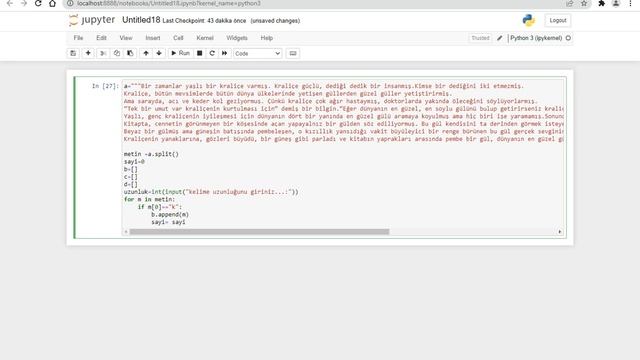The width and height of the screenshot is (640, 360).
Task: Click the 'b.append(m)' line
Action: pyautogui.click(x=170, y=214)
